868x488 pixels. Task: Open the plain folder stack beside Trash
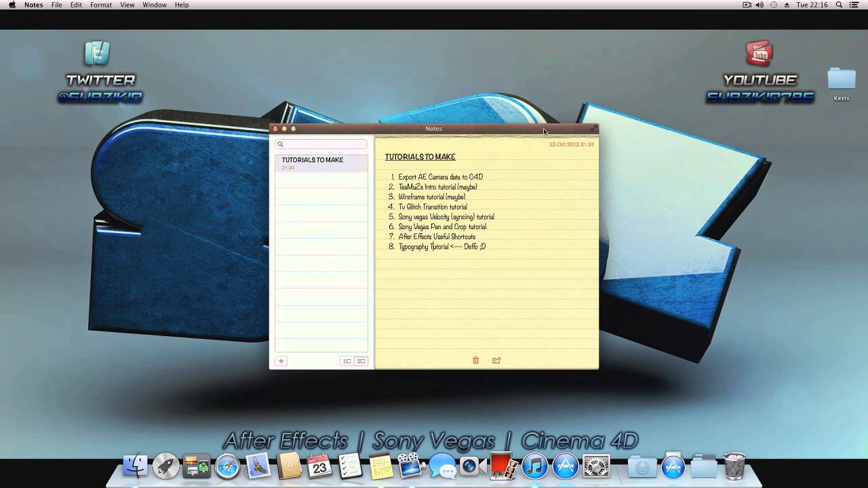tap(704, 466)
